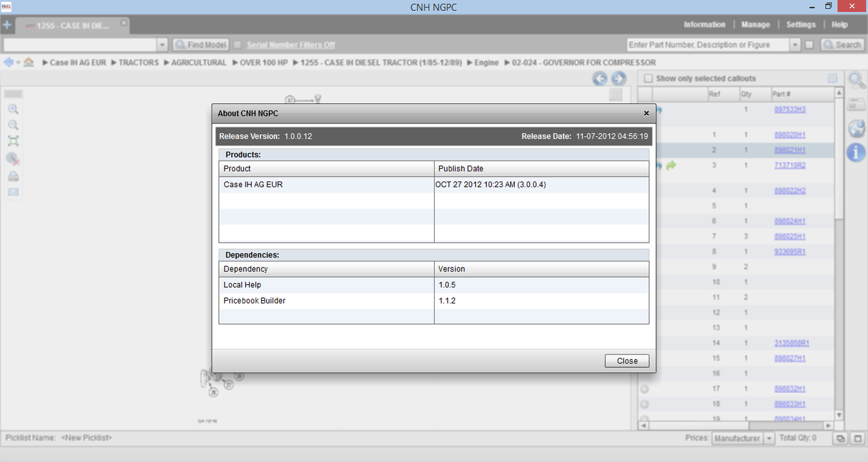
Task: Close the 1255 - CASE IH DIE... tab
Action: 123,22
